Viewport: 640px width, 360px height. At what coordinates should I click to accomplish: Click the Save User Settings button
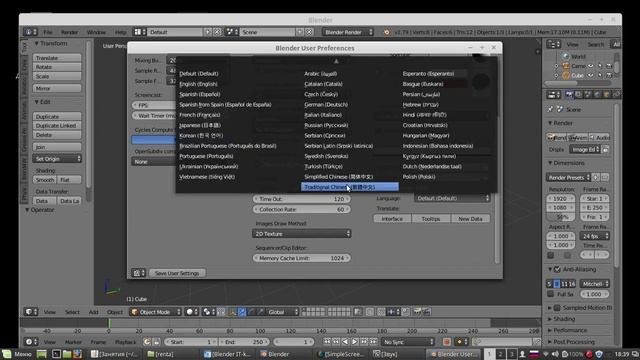pos(177,273)
